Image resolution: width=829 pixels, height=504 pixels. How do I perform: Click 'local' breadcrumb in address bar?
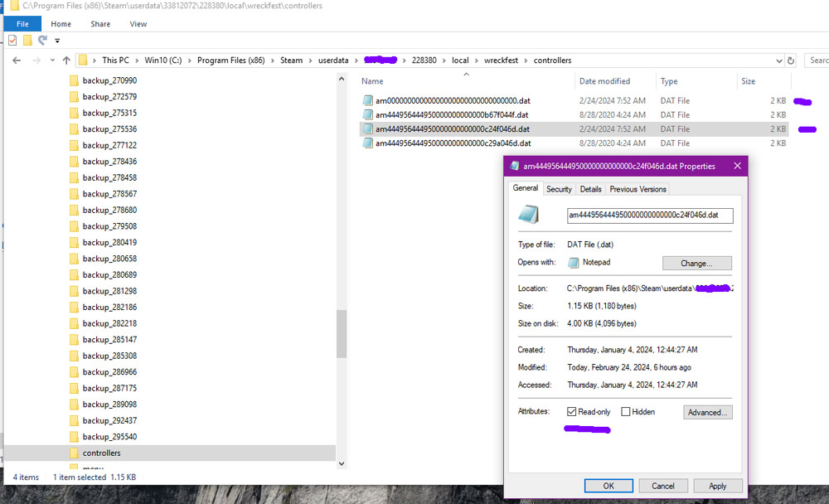coord(460,61)
